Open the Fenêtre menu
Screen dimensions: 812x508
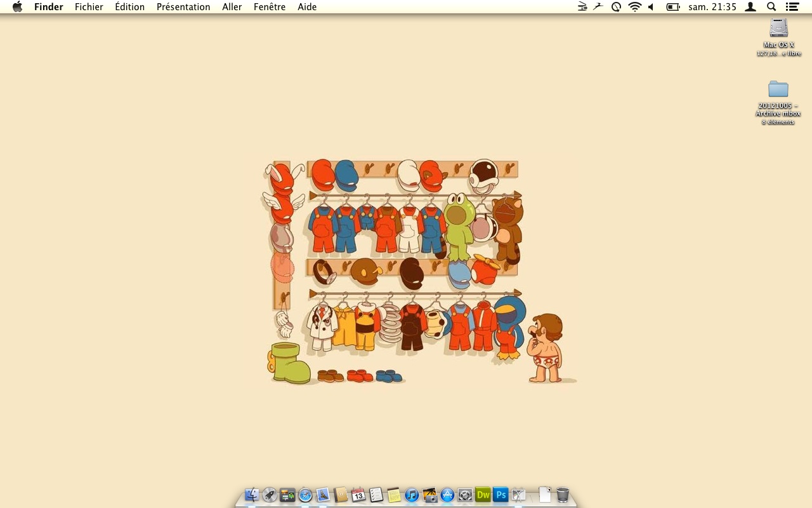(270, 7)
